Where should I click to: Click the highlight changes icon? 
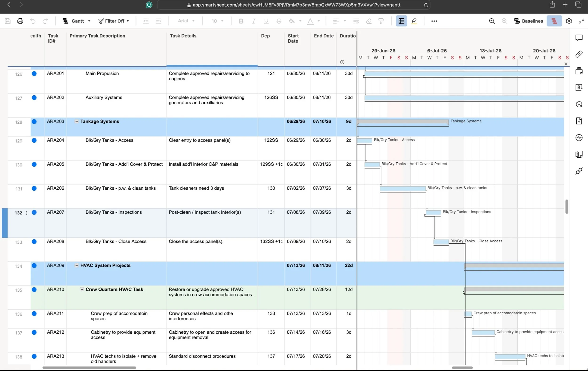pyautogui.click(x=414, y=21)
